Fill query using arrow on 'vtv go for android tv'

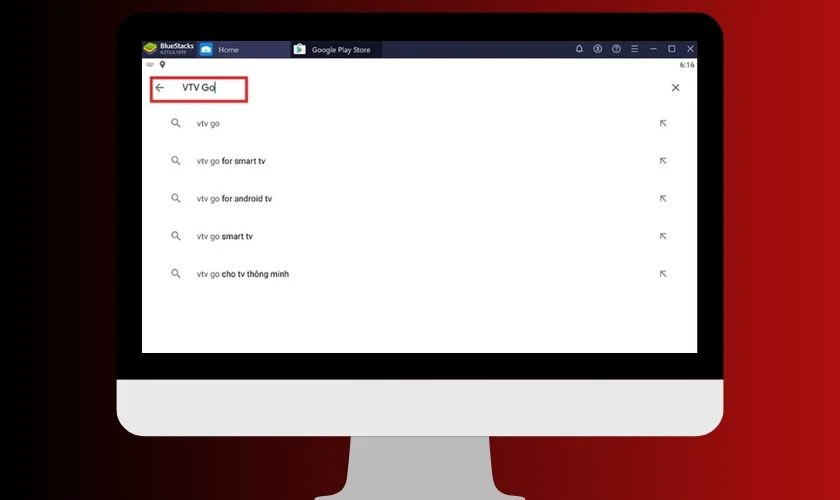[x=663, y=198]
